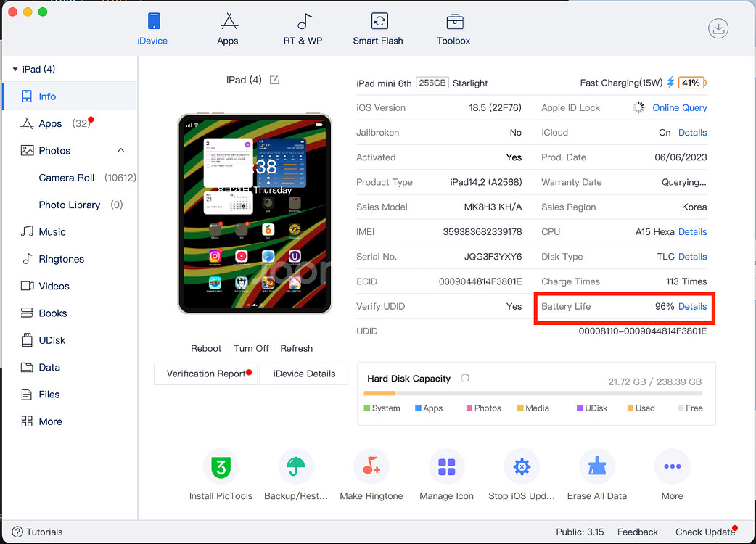
Task: Open Install PicTools
Action: [221, 474]
